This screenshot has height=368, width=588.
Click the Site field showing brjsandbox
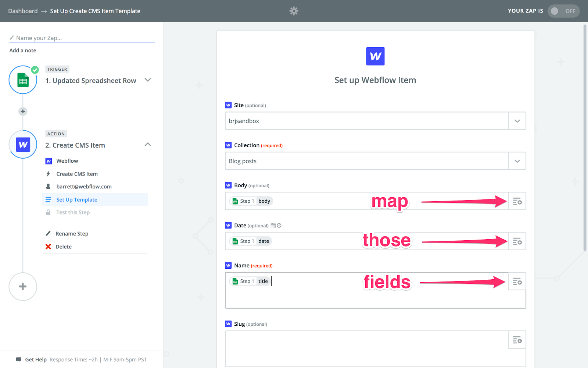coord(367,121)
